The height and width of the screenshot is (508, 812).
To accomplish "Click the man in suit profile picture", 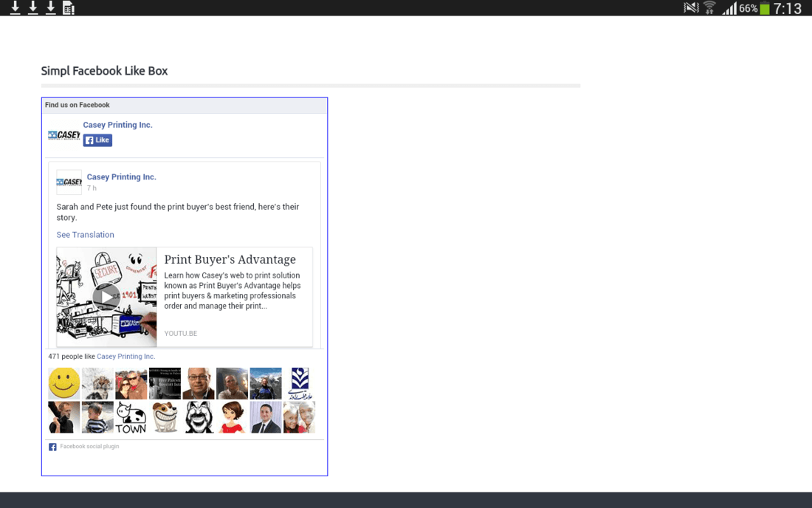I will coord(266,417).
